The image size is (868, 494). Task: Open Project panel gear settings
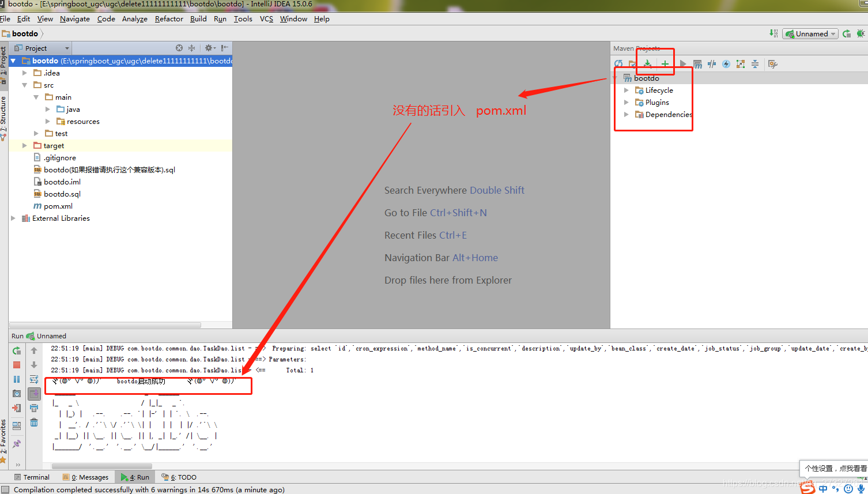(210, 48)
